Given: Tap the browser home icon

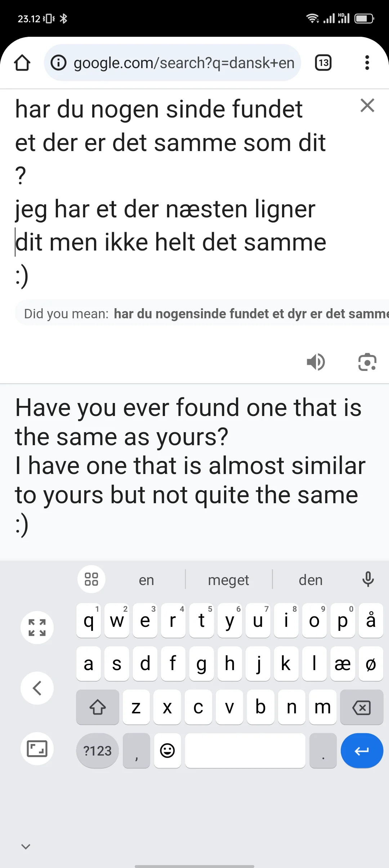Looking at the screenshot, I should tap(22, 63).
